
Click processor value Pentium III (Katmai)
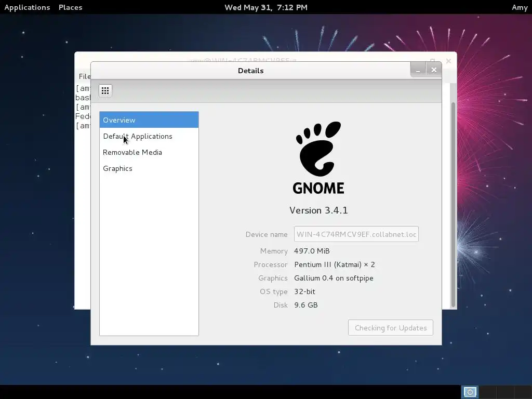(x=335, y=264)
